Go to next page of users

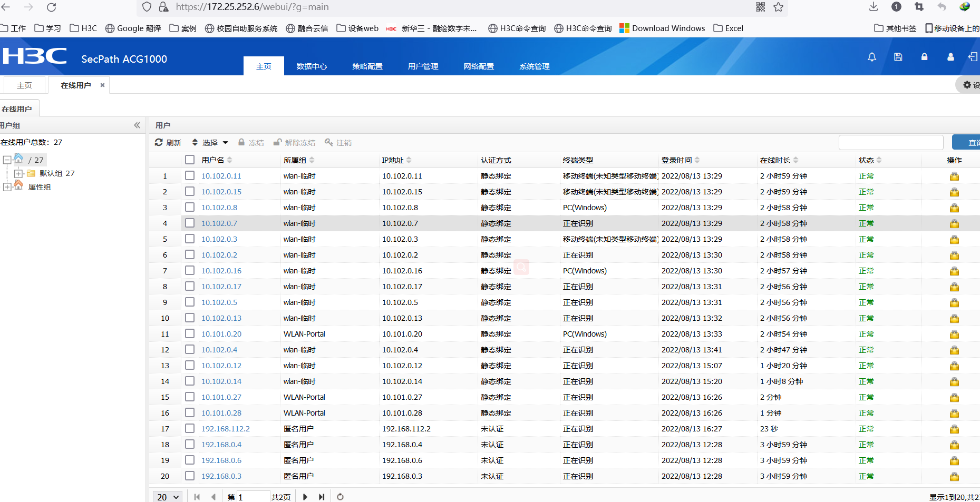[x=305, y=497]
